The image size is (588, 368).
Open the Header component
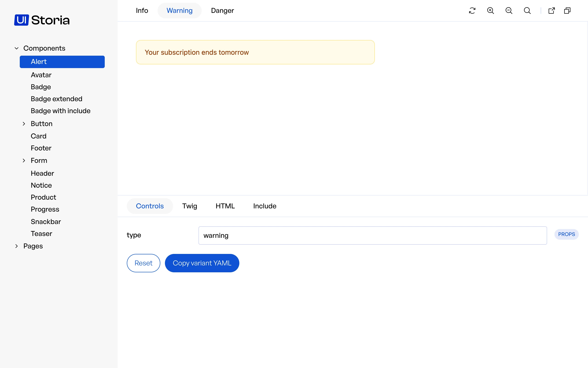[42, 173]
